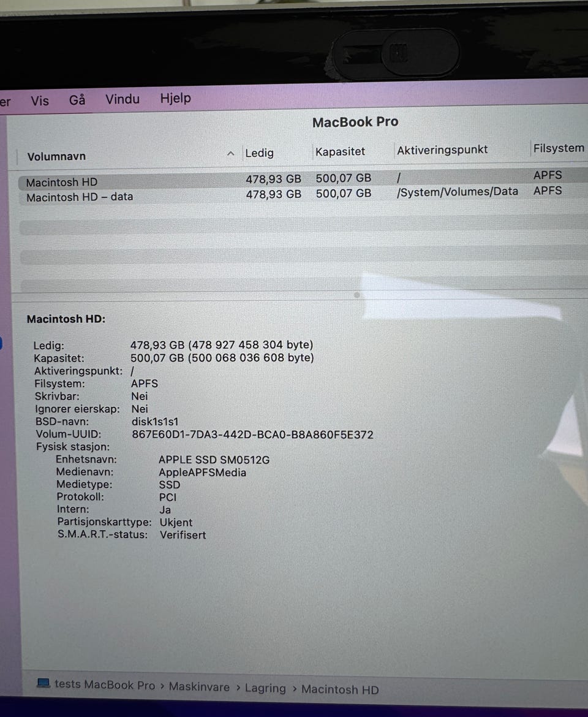Toggle sort direction chevron on Volumnavn
The width and height of the screenshot is (588, 717).
[231, 154]
